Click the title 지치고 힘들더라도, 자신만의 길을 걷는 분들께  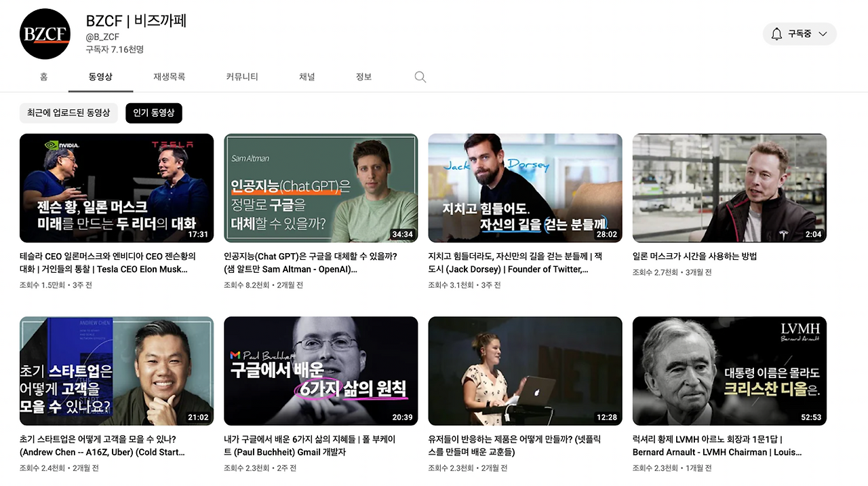[515, 263]
